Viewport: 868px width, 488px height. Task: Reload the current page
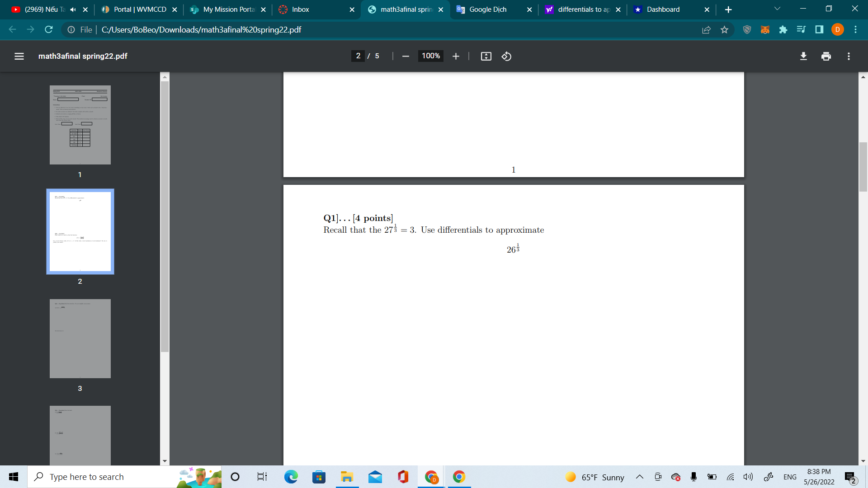click(x=48, y=29)
